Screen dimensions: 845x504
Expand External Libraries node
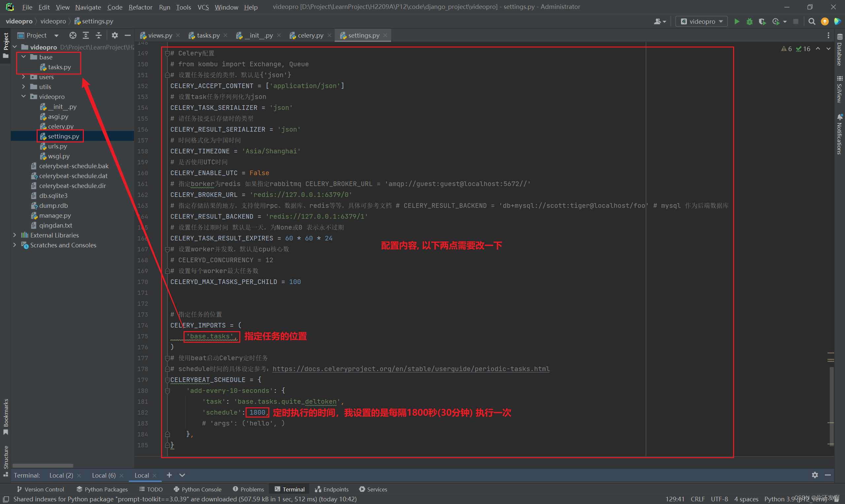tap(15, 235)
